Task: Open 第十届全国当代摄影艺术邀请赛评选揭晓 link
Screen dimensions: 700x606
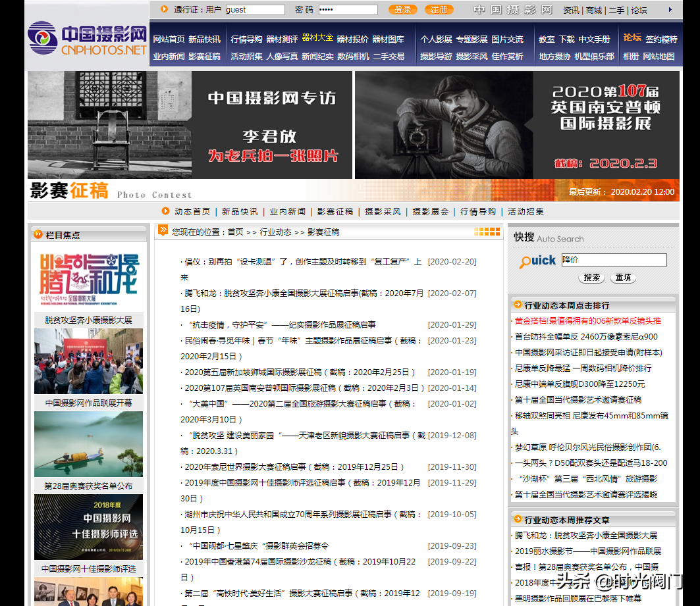Action: pos(585,495)
